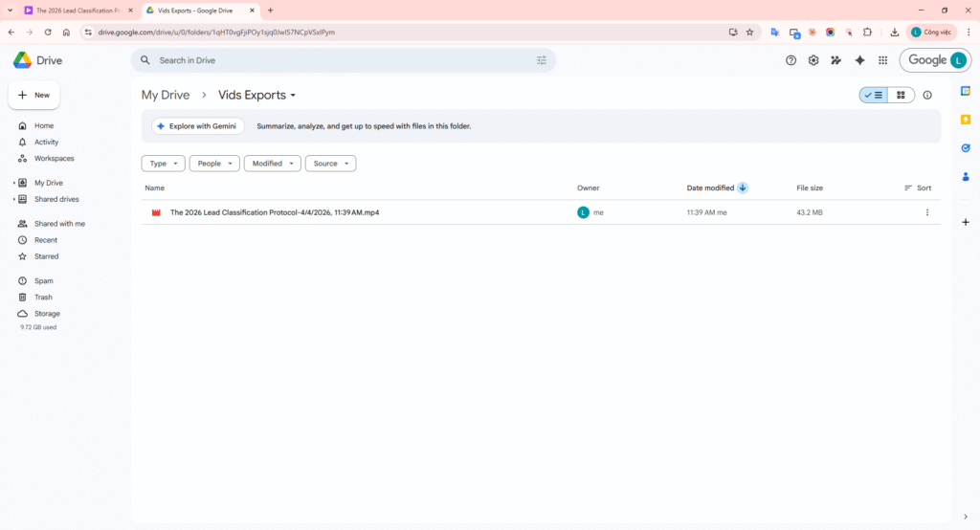Reverse the Date modified sort direction

click(x=743, y=188)
